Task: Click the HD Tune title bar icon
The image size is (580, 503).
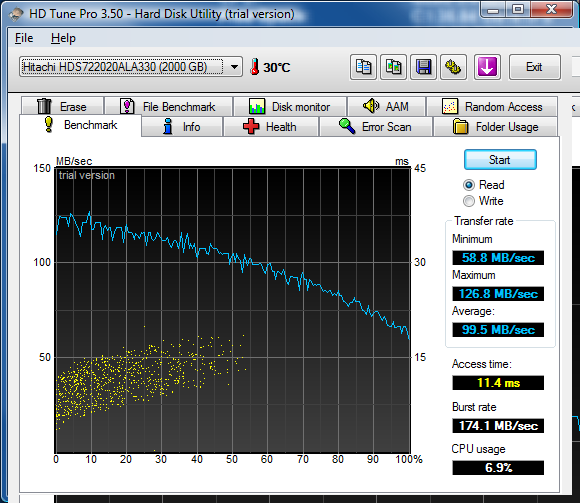Action: pyautogui.click(x=16, y=14)
